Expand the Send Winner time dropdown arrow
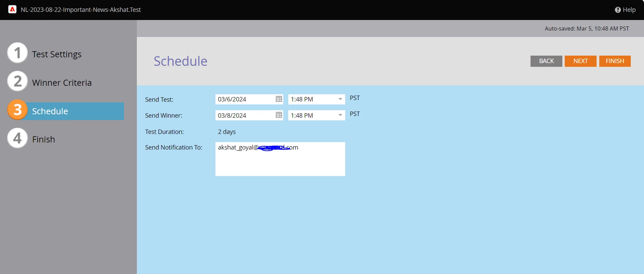644x274 pixels. point(340,115)
